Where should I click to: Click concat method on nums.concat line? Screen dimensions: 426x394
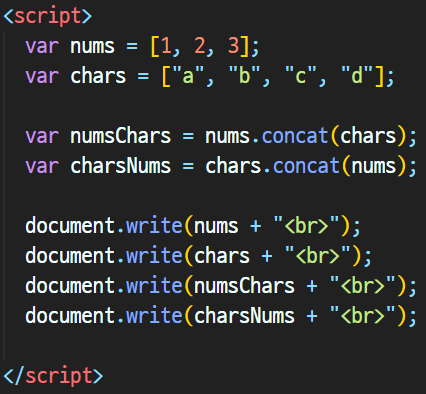pos(295,136)
